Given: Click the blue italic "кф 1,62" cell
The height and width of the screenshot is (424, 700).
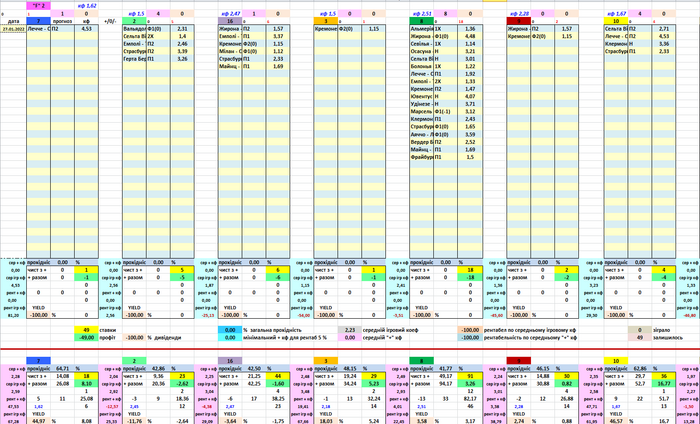Looking at the screenshot, I should (87, 6).
